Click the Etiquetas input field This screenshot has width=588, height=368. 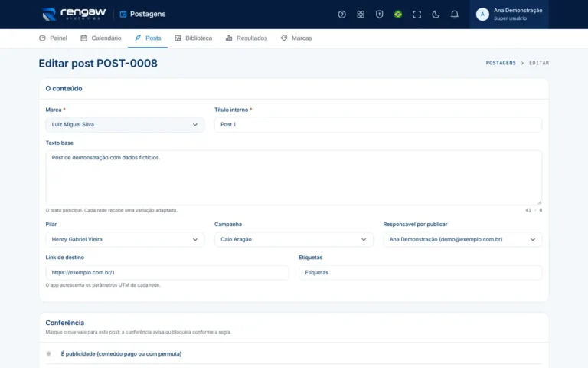[420, 273]
